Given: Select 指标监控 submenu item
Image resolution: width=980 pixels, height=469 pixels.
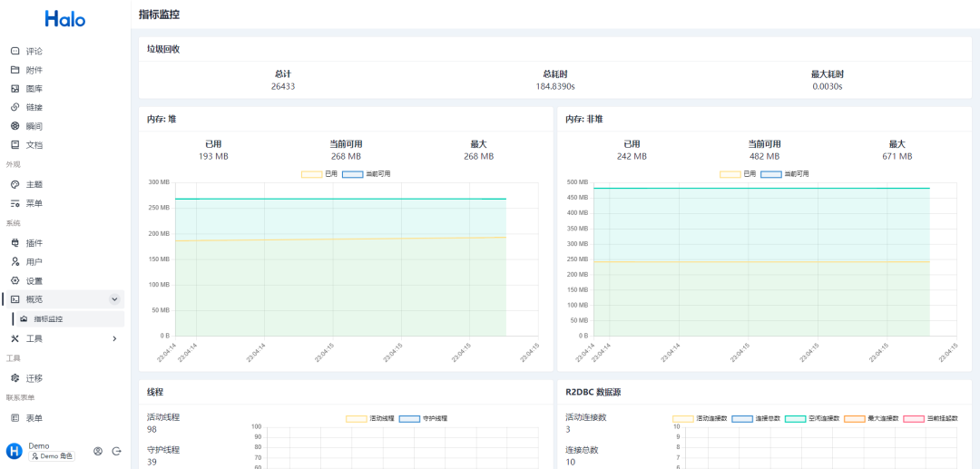Looking at the screenshot, I should pos(48,318).
